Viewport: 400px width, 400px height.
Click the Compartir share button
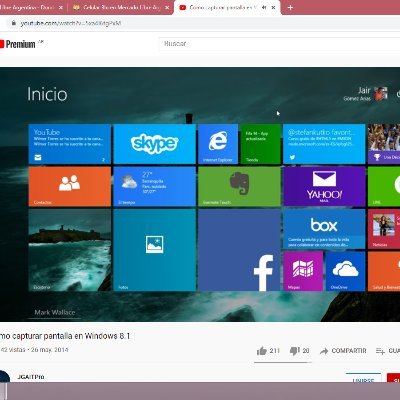point(343,351)
